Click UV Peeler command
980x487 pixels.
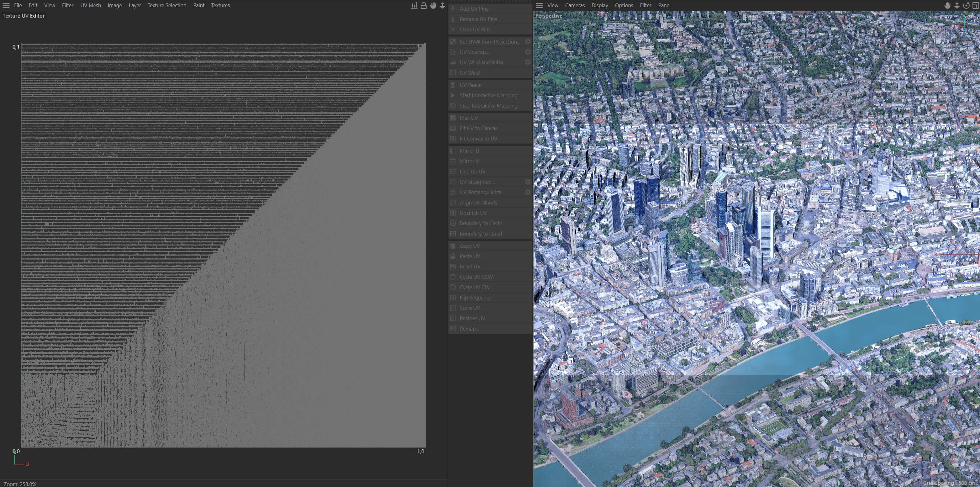click(490, 85)
